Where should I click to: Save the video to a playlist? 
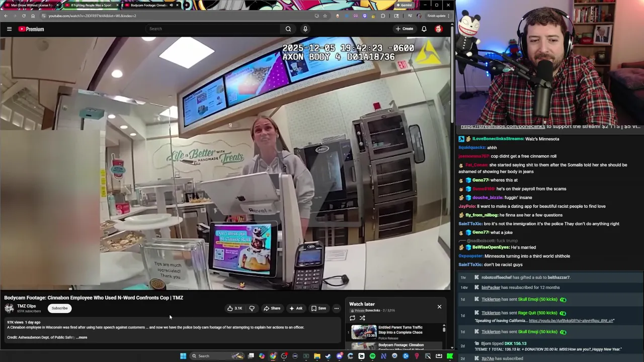tap(318, 308)
